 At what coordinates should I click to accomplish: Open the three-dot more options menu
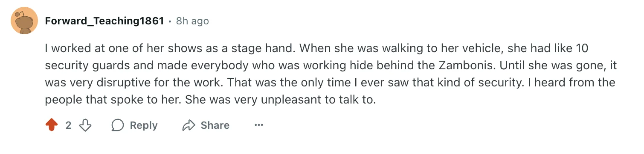[x=258, y=125]
